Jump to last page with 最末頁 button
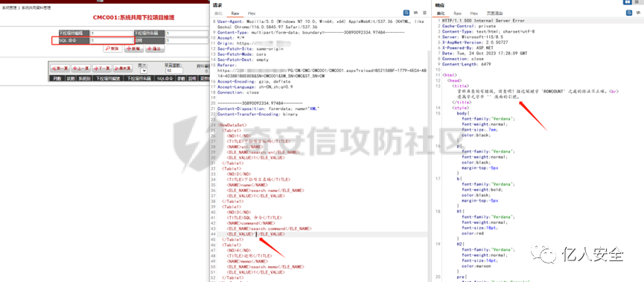Viewport: 644px width, 282px height. (123, 68)
